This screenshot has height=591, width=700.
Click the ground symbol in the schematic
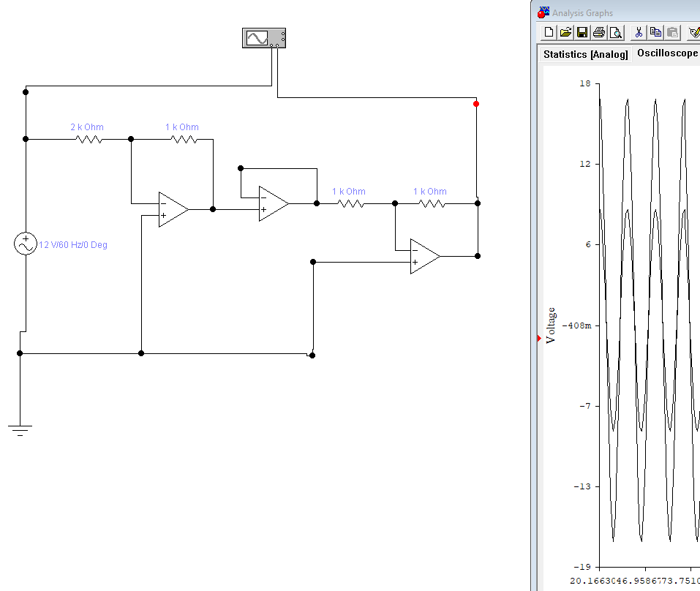[x=20, y=429]
